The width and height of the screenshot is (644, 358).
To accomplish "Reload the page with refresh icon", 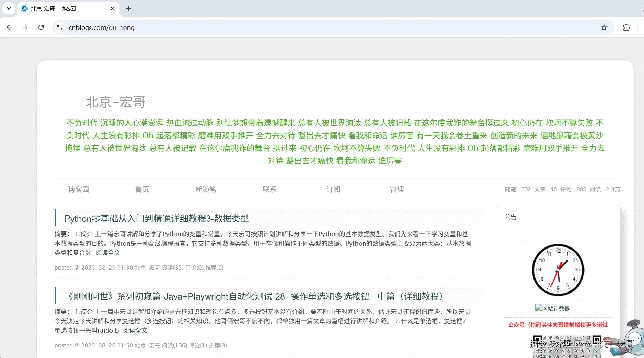I will (x=41, y=27).
